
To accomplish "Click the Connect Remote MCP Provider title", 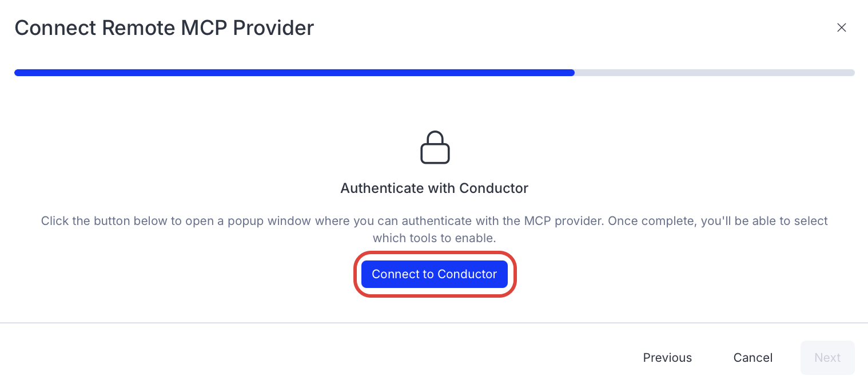I will [x=164, y=27].
